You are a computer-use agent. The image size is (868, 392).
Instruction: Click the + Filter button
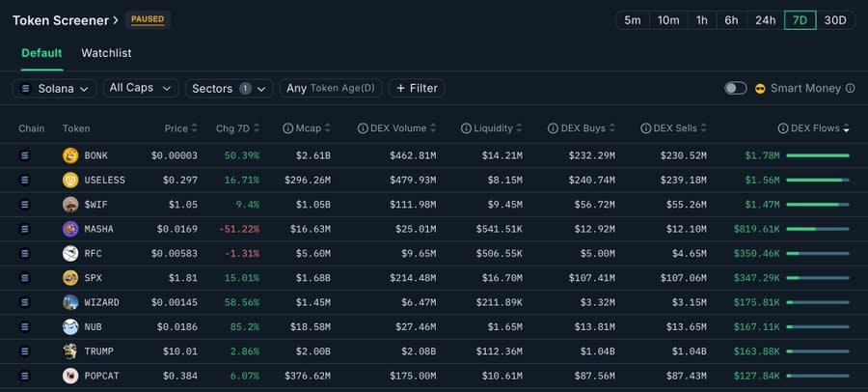click(416, 88)
